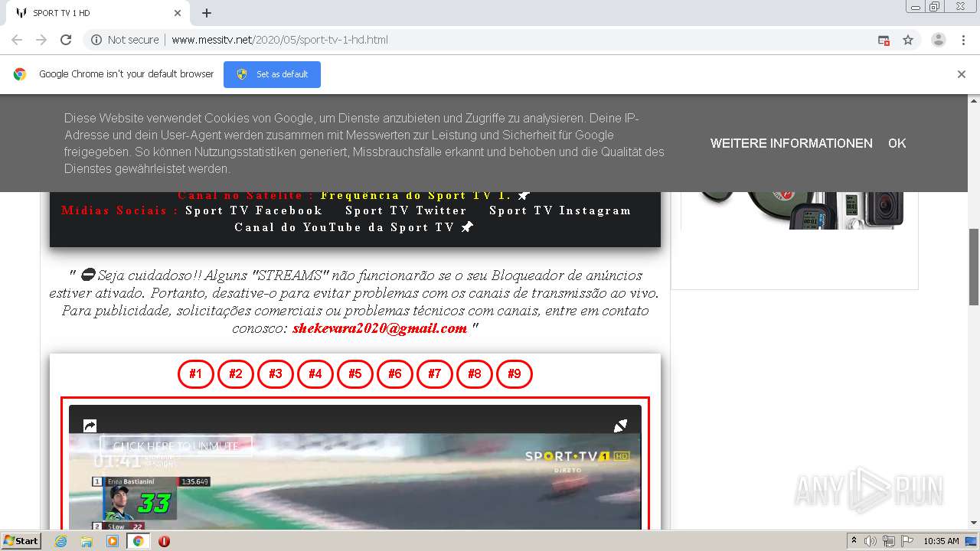Reload the current page
The image size is (980, 551).
coord(66,40)
